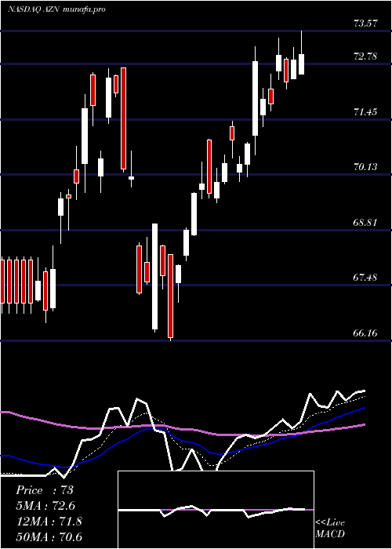Click the 50MA : 70.6 readout
Viewport: 392px width, 549px height.
[x=49, y=537]
